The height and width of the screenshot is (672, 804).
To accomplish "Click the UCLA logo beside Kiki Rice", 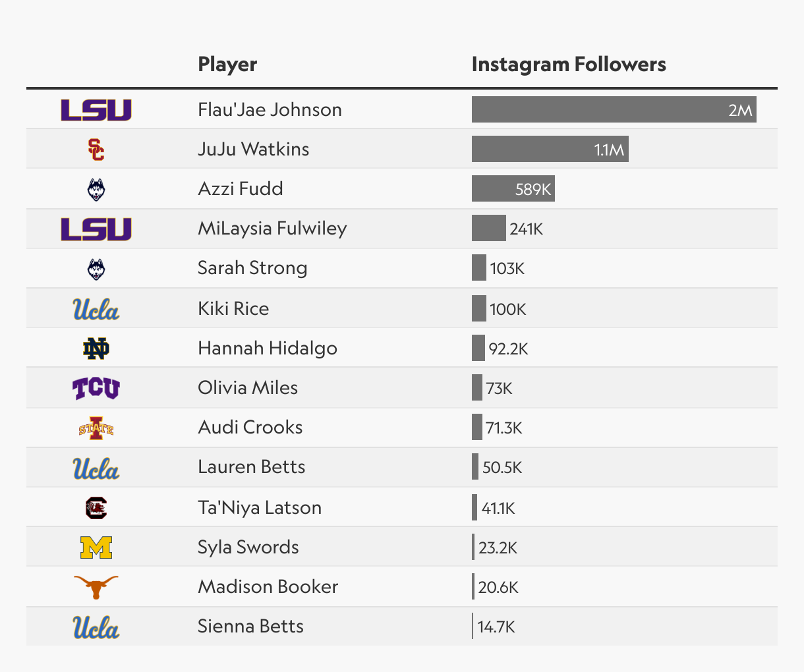I will pos(96,309).
